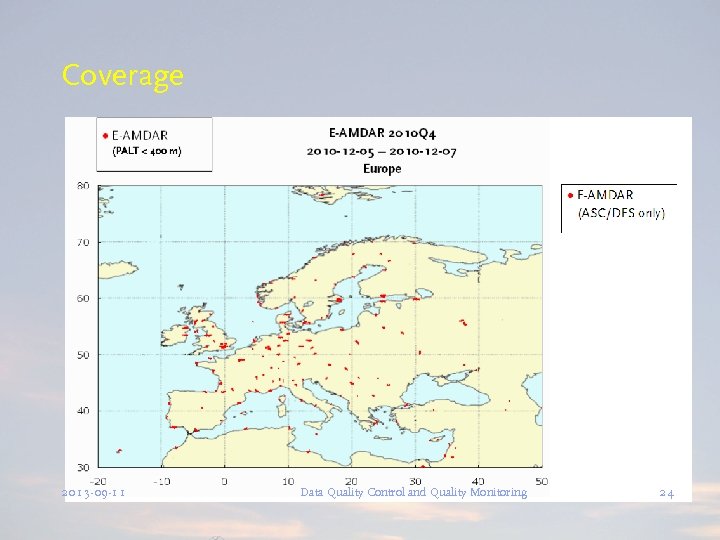
Task: Click the date range 2010-12-05 – 2010-12-07
Action: (382, 152)
